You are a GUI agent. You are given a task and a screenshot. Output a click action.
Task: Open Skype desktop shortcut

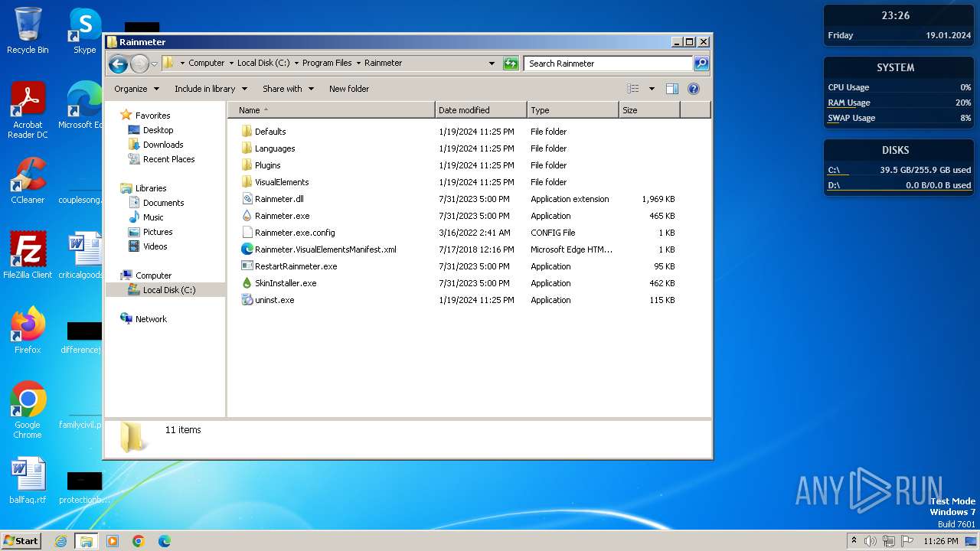coord(84,31)
